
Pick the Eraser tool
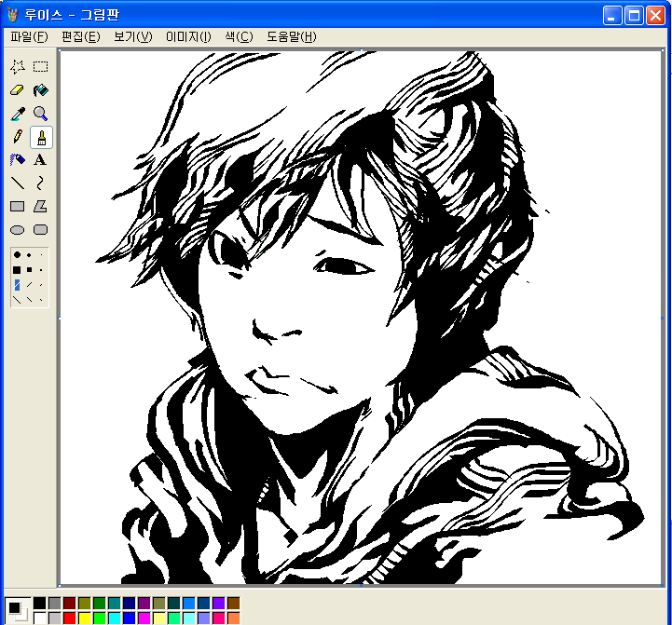tap(17, 90)
